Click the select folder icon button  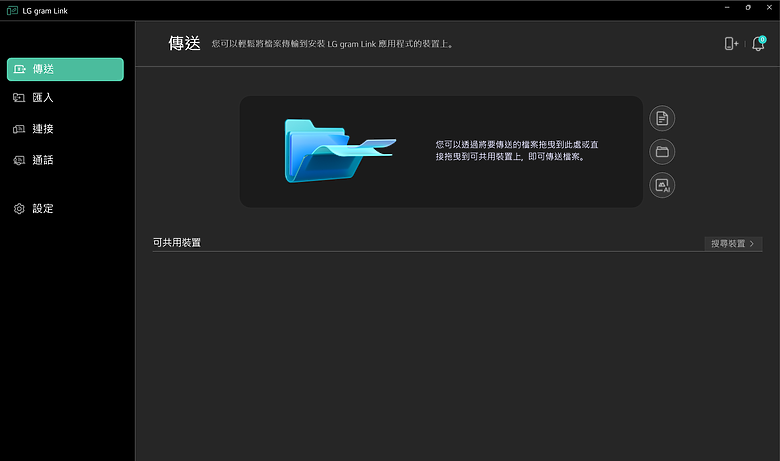(x=662, y=152)
